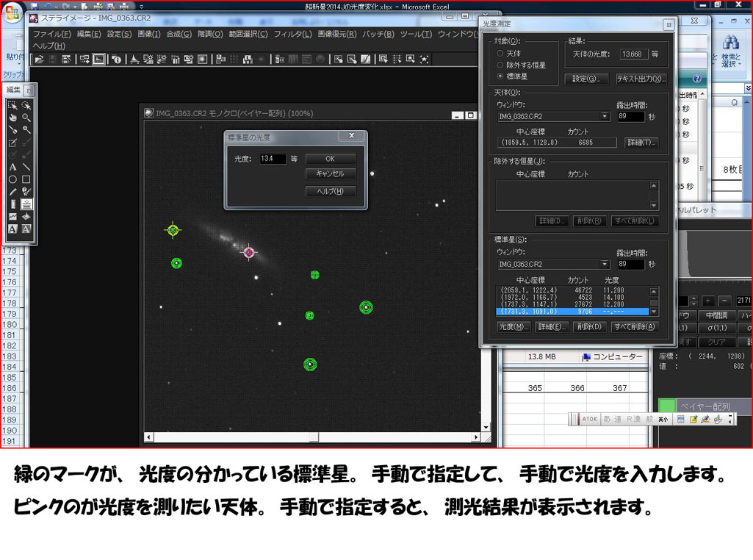Click the star sharpen icon at toolbar end
This screenshot has height=560, width=753.
(424, 59)
